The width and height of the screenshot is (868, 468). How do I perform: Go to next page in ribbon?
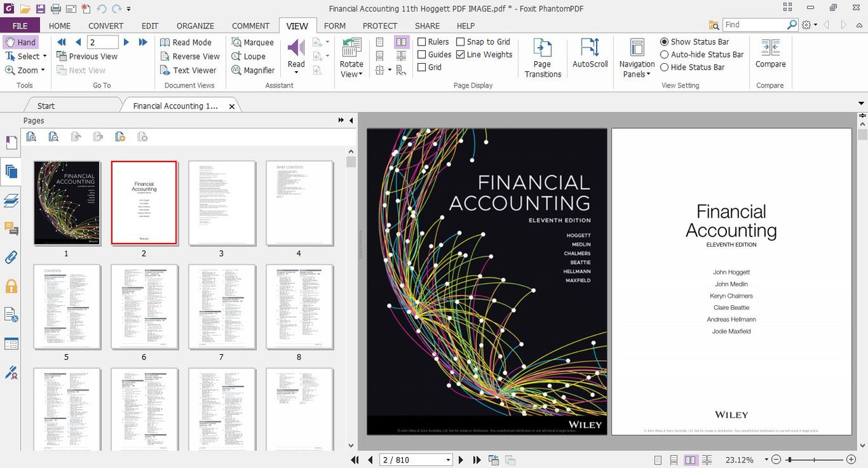(x=126, y=42)
